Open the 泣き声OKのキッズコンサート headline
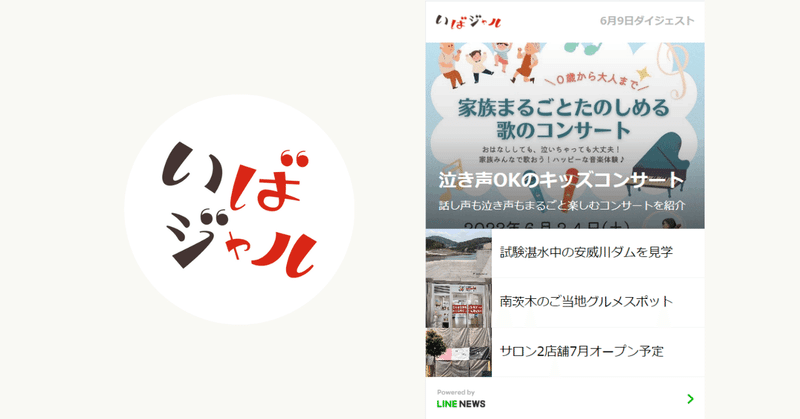 (561, 180)
